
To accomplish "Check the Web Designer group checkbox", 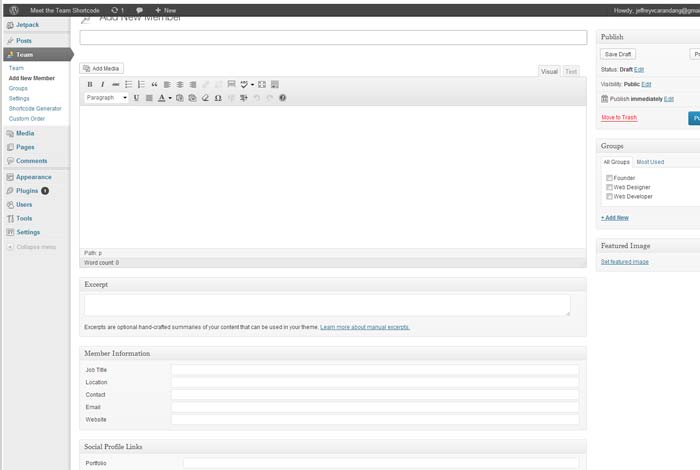I will pos(609,187).
